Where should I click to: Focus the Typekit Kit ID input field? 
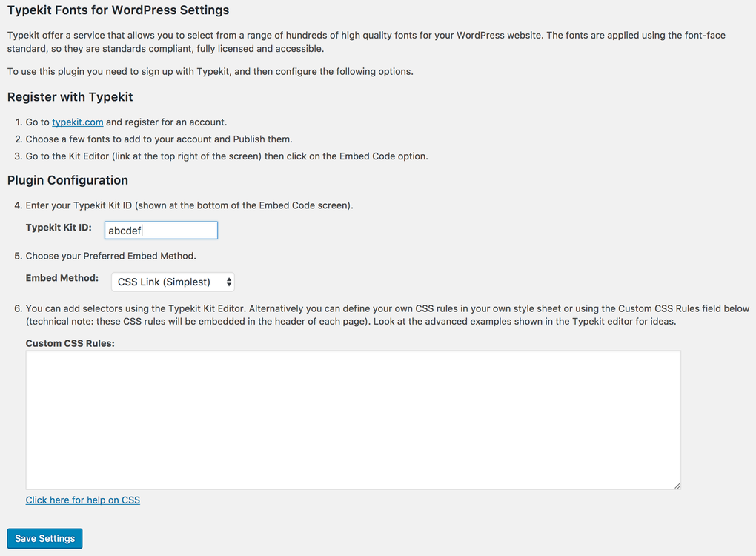(161, 230)
